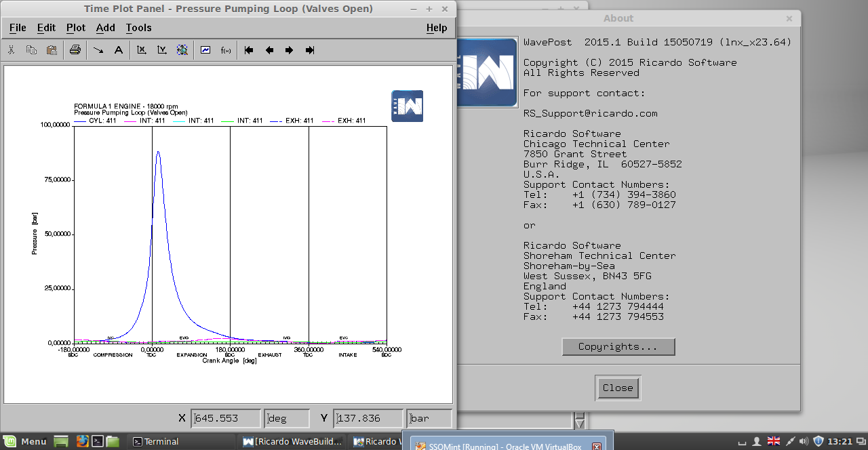This screenshot has height=450, width=868.
Task: Open the Plot menu
Action: 76,28
